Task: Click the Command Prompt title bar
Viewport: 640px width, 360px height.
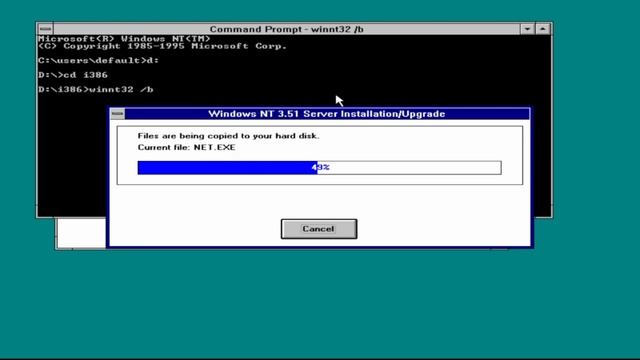Action: (x=287, y=29)
